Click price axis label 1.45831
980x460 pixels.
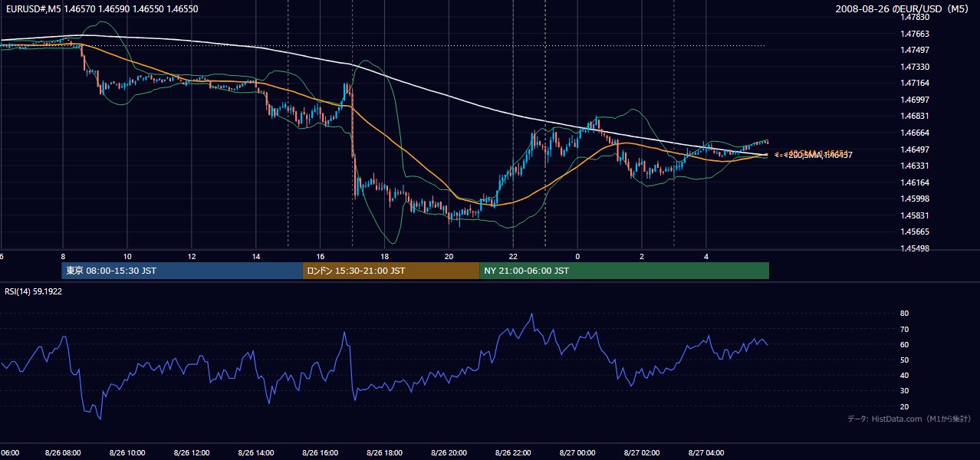coord(914,215)
